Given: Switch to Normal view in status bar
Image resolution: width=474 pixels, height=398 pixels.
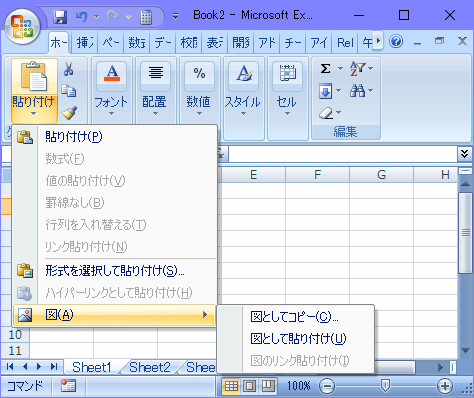Looking at the screenshot, I should (231, 386).
